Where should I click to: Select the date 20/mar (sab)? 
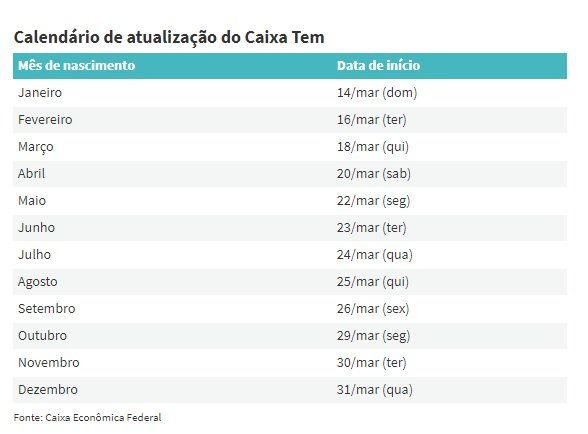pyautogui.click(x=374, y=174)
